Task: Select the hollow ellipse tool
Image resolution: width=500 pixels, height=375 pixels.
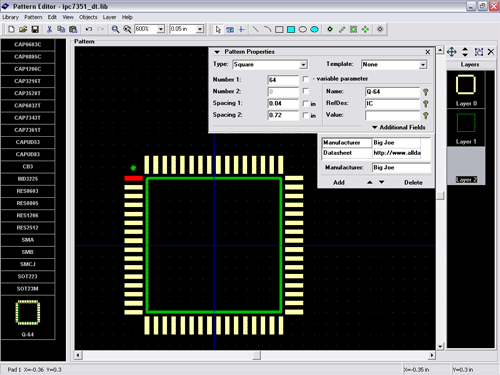Action: pyautogui.click(x=302, y=30)
